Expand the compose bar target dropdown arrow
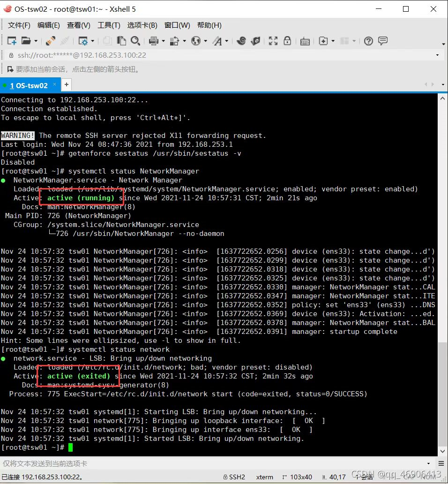The height and width of the screenshot is (484, 448). (x=428, y=463)
